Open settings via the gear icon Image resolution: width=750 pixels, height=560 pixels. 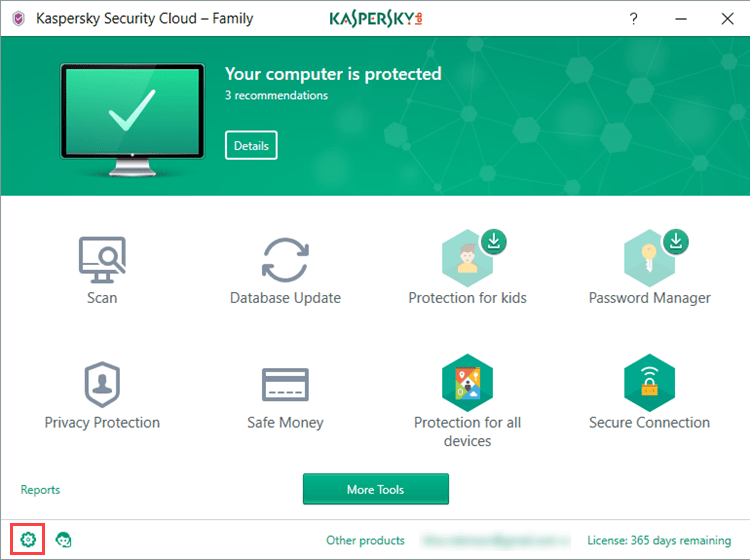coord(28,540)
